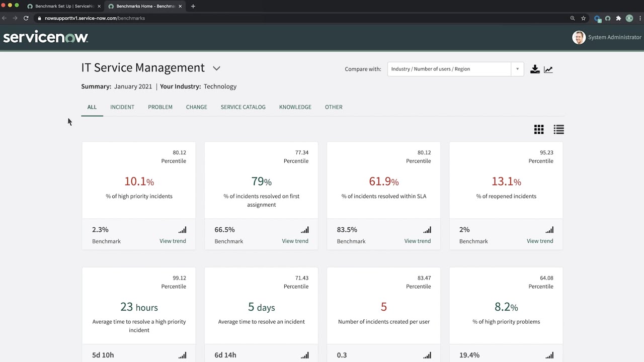Click the zoom icon in address bar
644x362 pixels.
(x=573, y=18)
